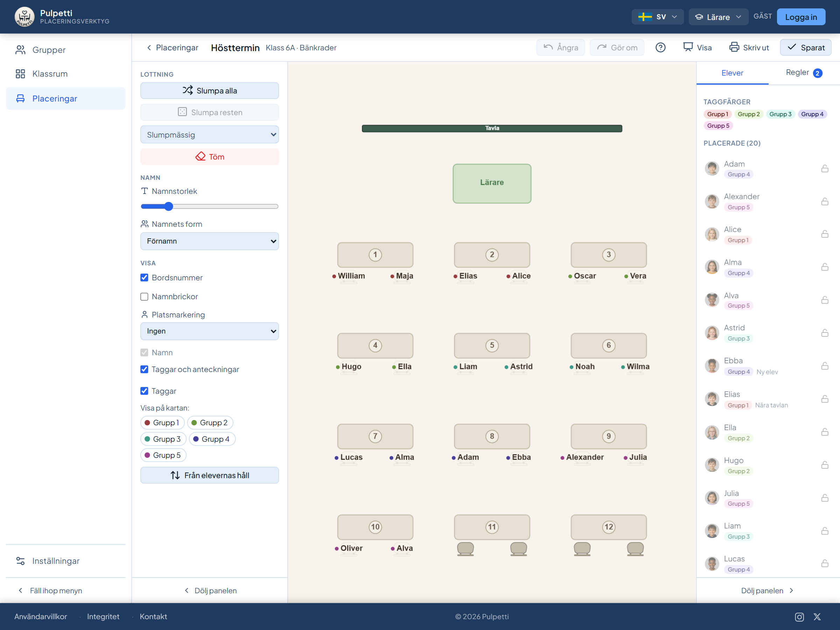Toggle Taggar och anteckningar checkbox
The height and width of the screenshot is (630, 840).
point(144,369)
